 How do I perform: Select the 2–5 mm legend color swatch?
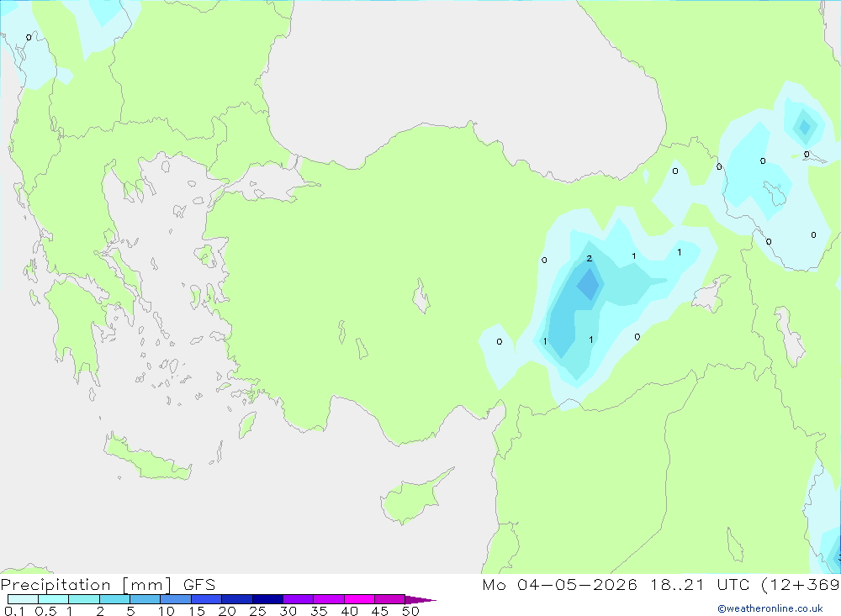[x=114, y=599]
